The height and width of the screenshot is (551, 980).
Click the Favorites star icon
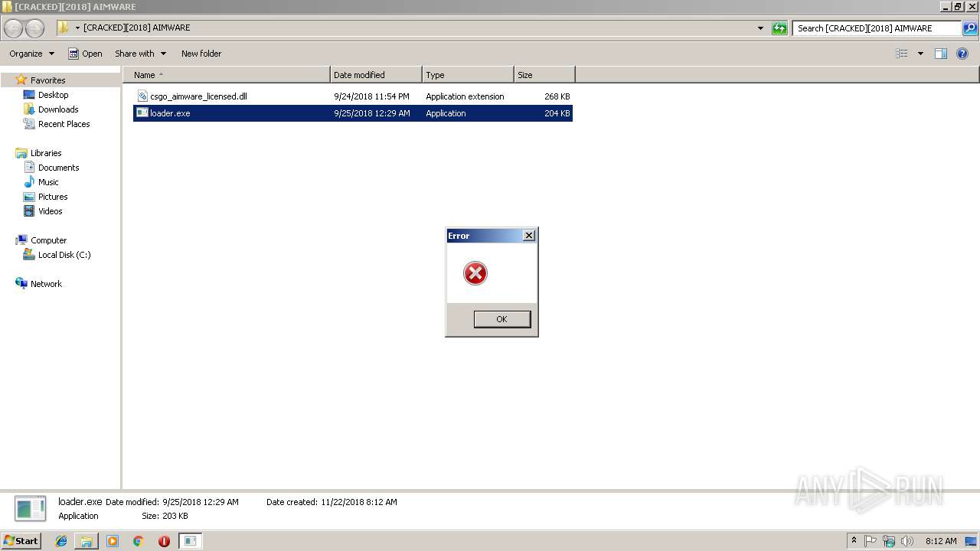click(x=21, y=80)
